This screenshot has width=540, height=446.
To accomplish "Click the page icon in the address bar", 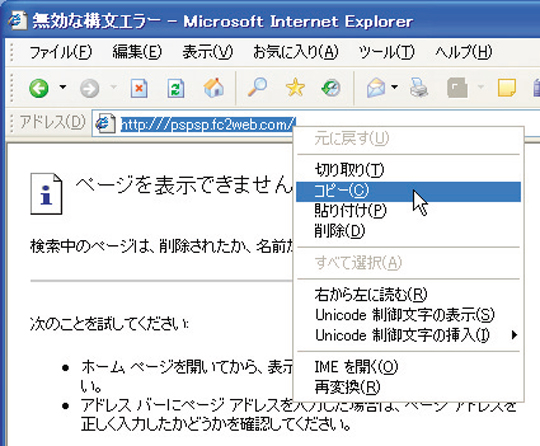I will (105, 123).
